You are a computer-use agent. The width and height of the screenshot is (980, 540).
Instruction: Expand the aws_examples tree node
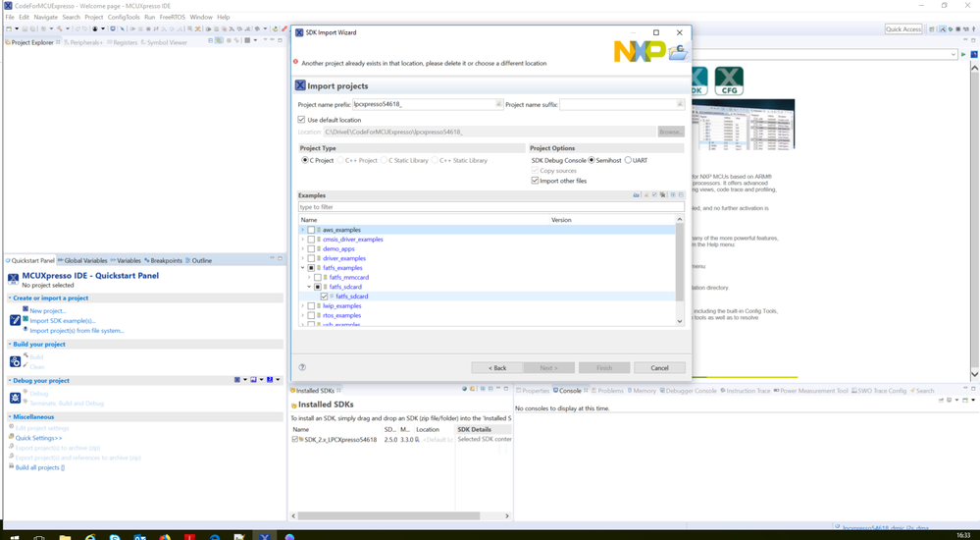(x=303, y=230)
